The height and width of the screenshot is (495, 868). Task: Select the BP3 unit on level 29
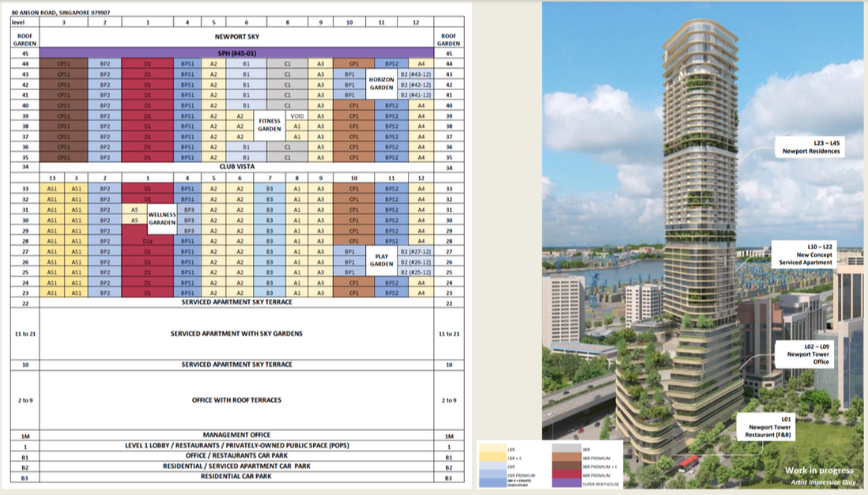point(189,231)
